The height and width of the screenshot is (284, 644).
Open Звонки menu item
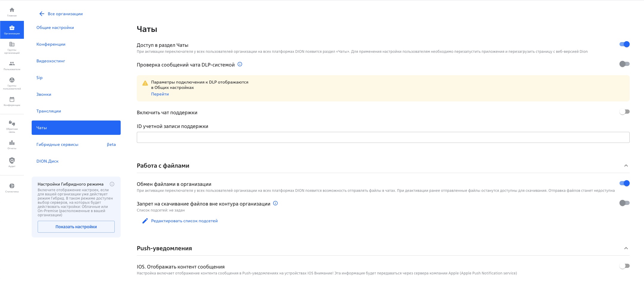76,94
